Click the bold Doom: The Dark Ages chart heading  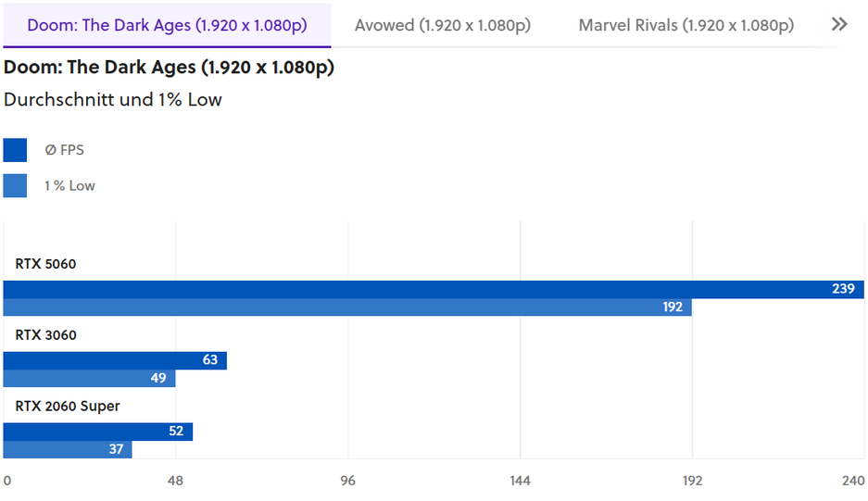tap(170, 67)
